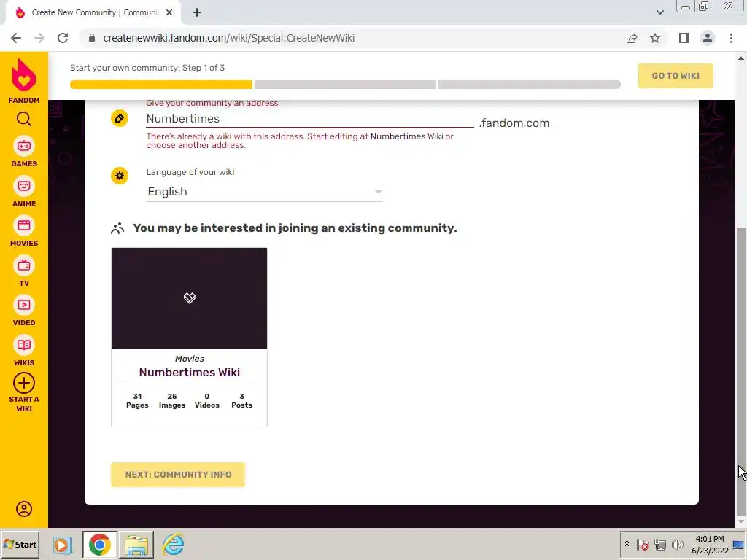Click Next: Community Info button
Screen dimensions: 747x560
178,475
